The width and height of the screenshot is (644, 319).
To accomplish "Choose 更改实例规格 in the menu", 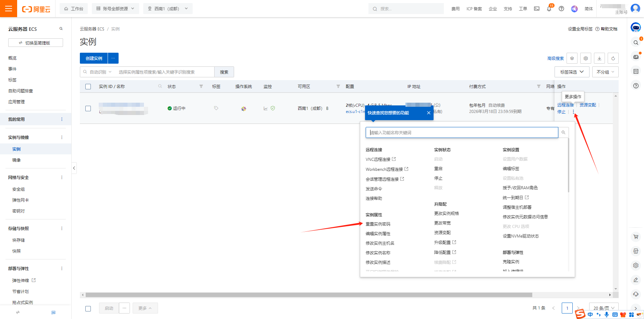I will 446,214.
